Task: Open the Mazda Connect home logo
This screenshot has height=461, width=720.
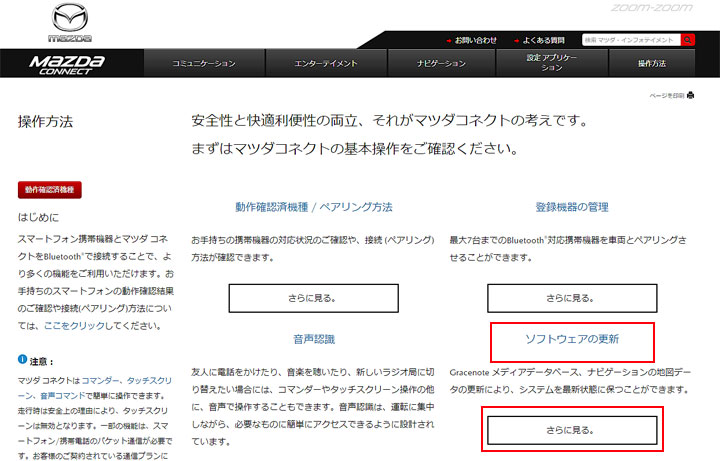Action: click(67, 64)
